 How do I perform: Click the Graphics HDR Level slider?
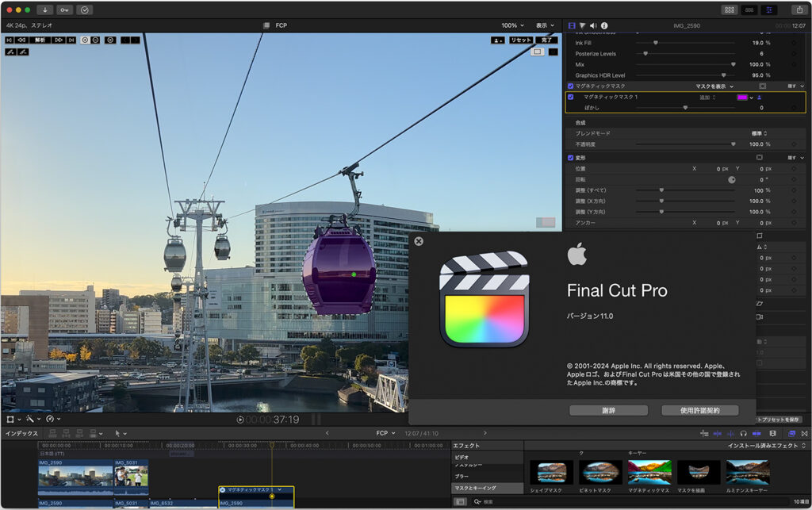[685, 75]
